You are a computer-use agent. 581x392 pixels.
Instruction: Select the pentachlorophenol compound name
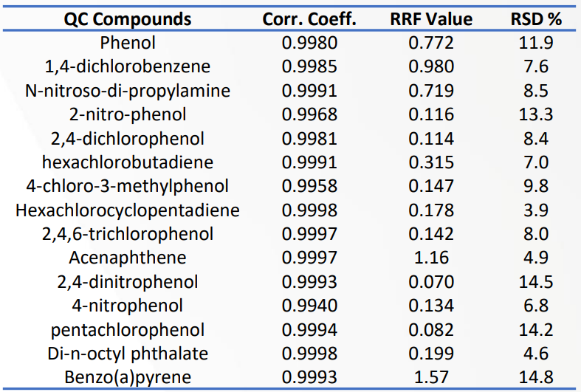coord(128,330)
